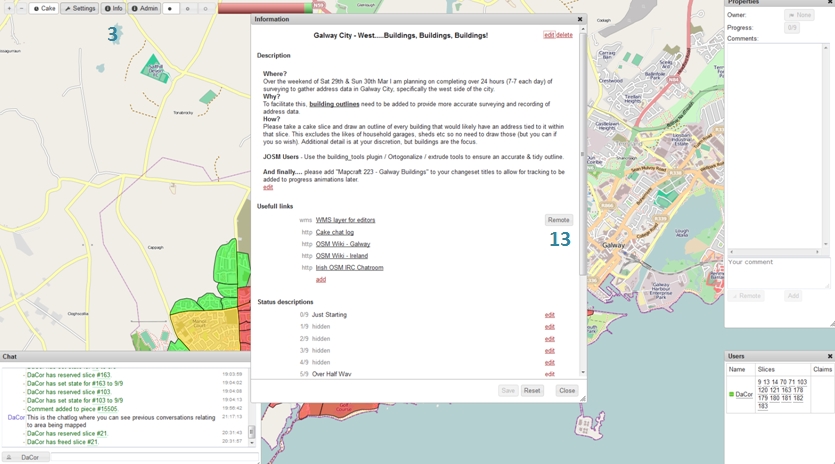Select slice 183 in Users panel
The width and height of the screenshot is (835, 464).
coord(763,406)
